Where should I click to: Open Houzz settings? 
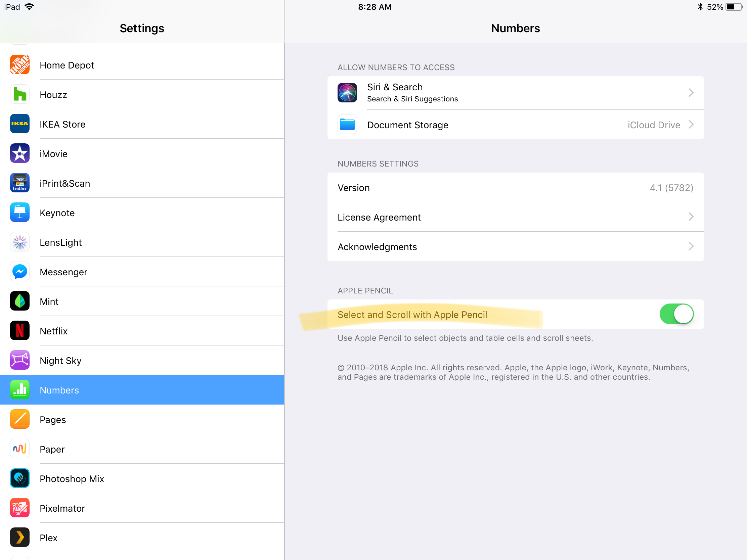[142, 94]
